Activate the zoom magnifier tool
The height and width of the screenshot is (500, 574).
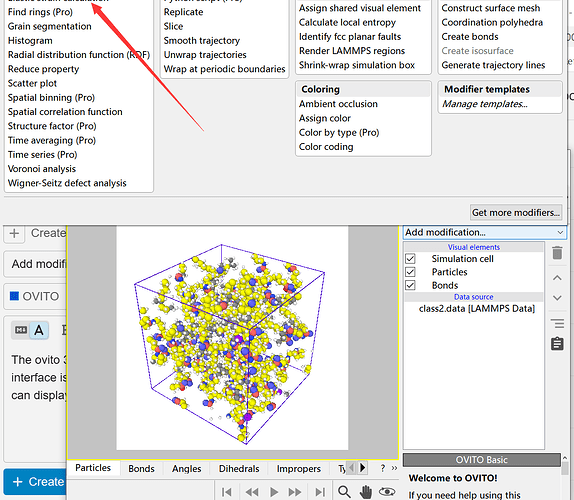(x=344, y=492)
